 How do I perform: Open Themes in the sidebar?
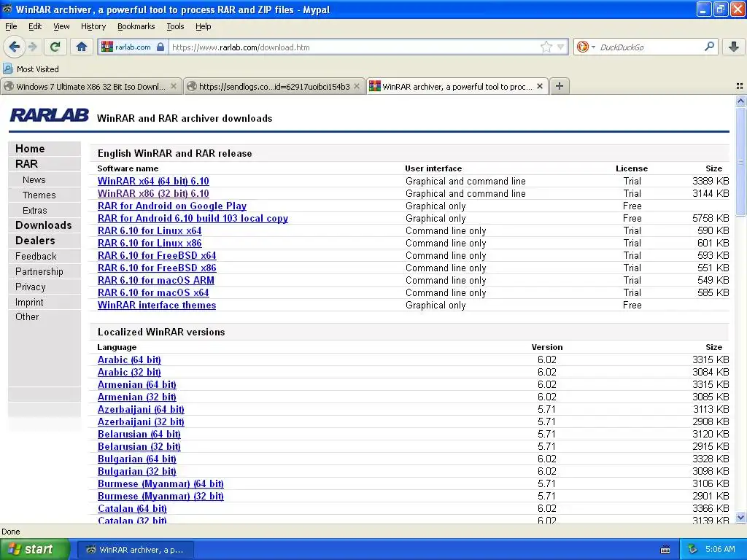(39, 195)
